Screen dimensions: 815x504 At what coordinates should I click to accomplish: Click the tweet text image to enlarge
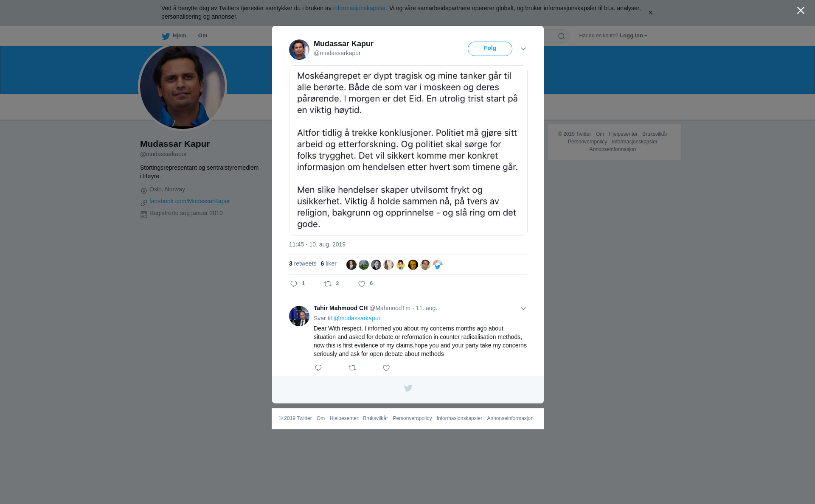coord(408,151)
